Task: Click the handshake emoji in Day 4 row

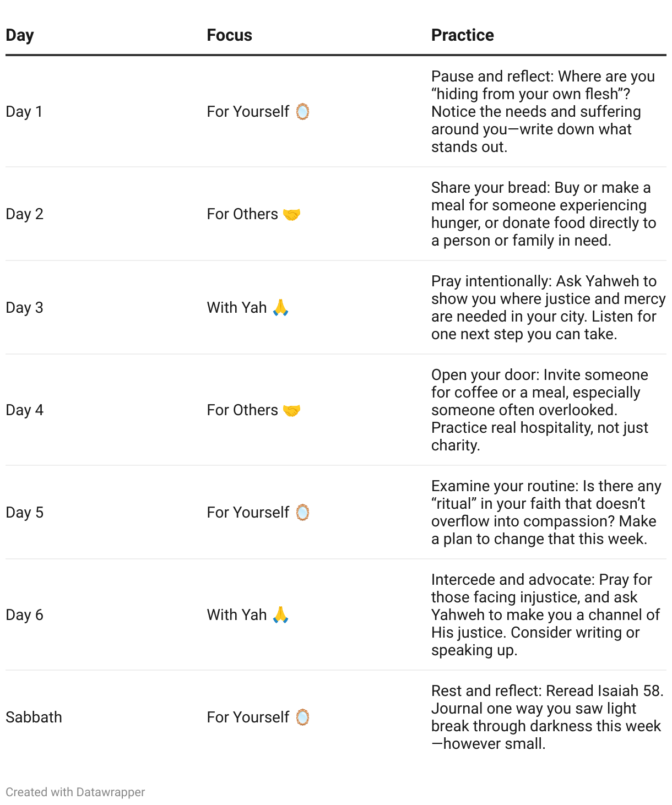Action: tap(291, 410)
